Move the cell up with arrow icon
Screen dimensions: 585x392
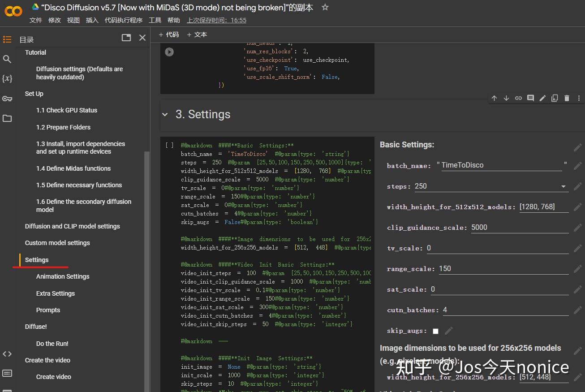coord(494,98)
